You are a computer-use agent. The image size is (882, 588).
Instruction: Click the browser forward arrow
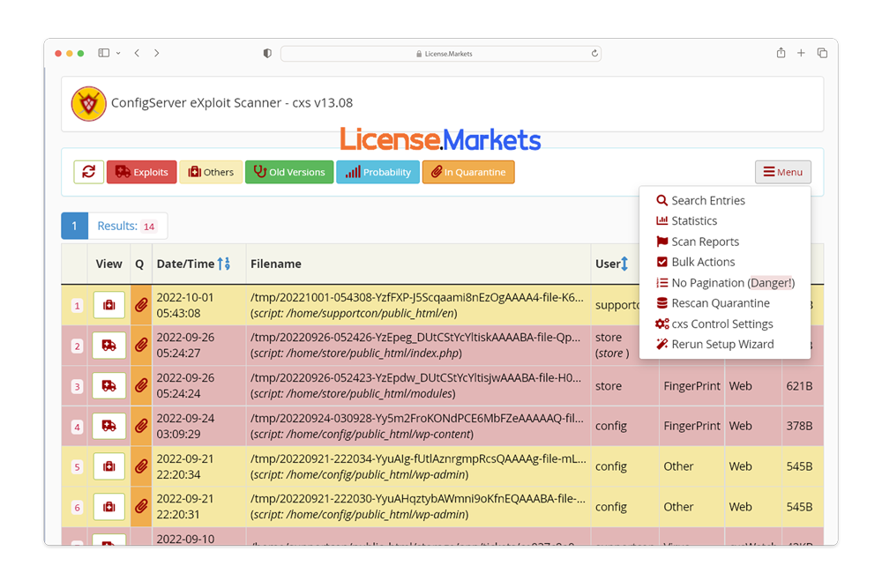(156, 53)
